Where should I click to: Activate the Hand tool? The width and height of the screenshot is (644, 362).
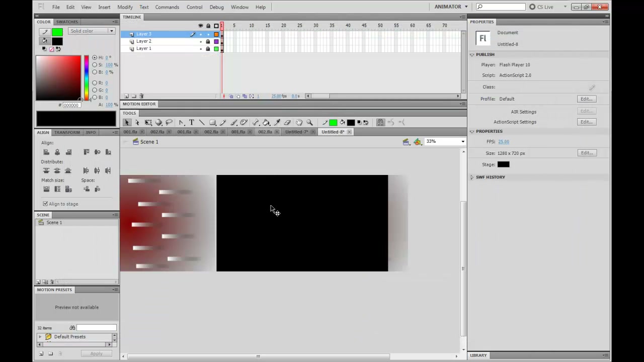[x=299, y=123]
